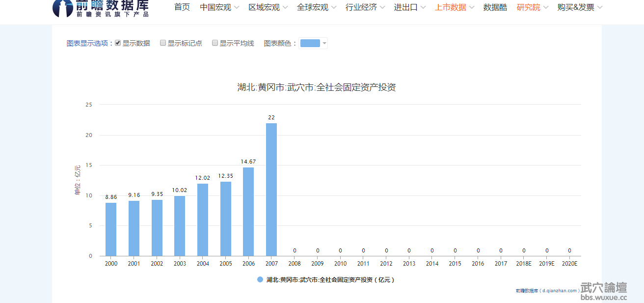Click the blue legend dot for 全社会固定资产投资
644x303 pixels.
[x=260, y=280]
